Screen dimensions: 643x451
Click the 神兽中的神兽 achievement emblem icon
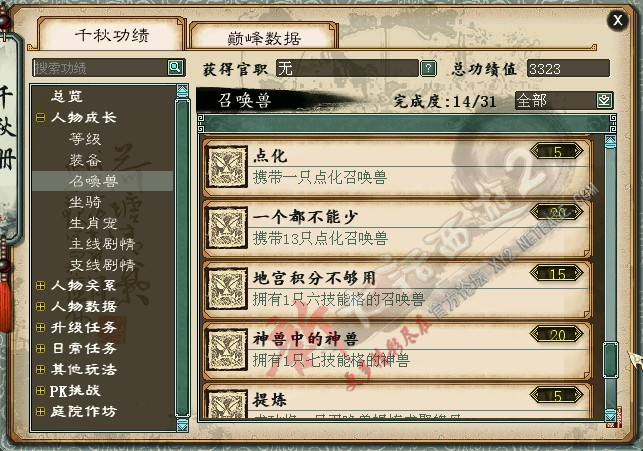227,349
